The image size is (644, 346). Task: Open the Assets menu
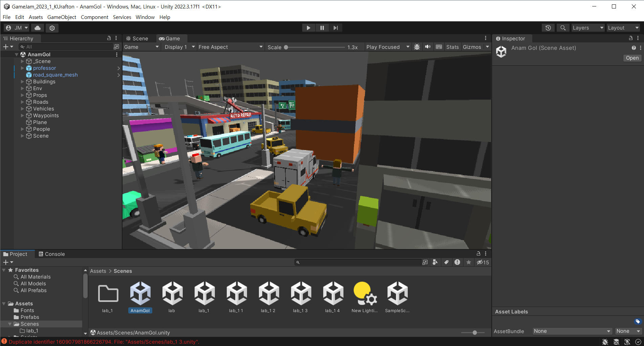pyautogui.click(x=36, y=17)
